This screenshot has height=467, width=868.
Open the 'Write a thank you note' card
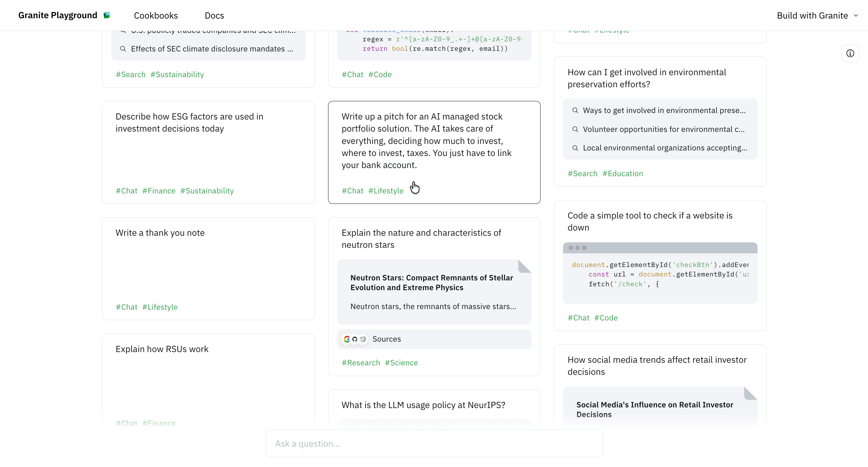click(208, 268)
